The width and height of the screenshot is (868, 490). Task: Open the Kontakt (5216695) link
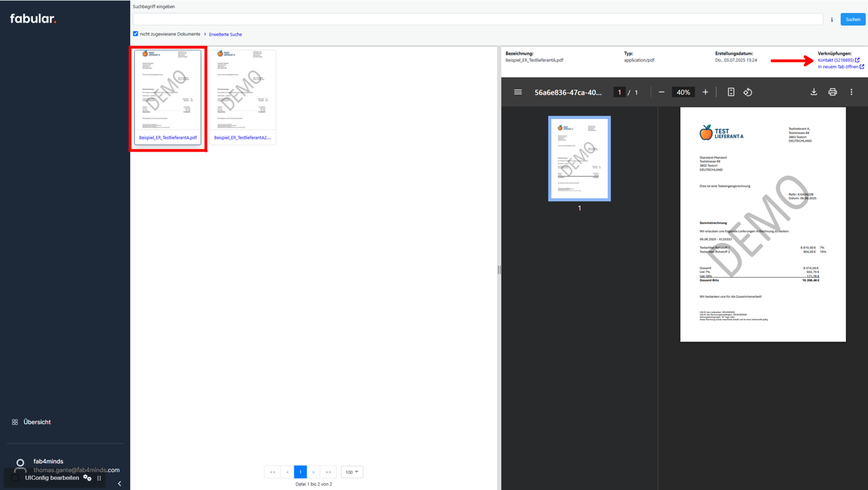tap(835, 60)
